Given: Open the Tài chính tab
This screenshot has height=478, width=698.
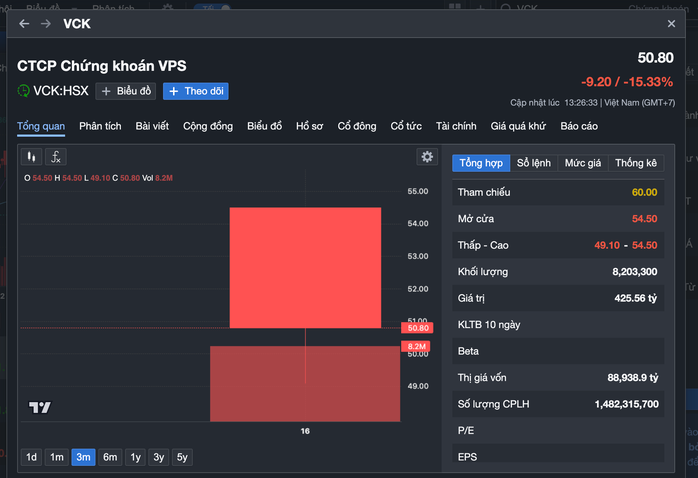Looking at the screenshot, I should (456, 126).
